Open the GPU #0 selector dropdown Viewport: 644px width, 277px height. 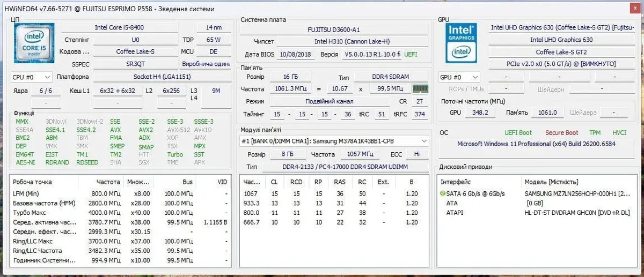pyautogui.click(x=459, y=77)
